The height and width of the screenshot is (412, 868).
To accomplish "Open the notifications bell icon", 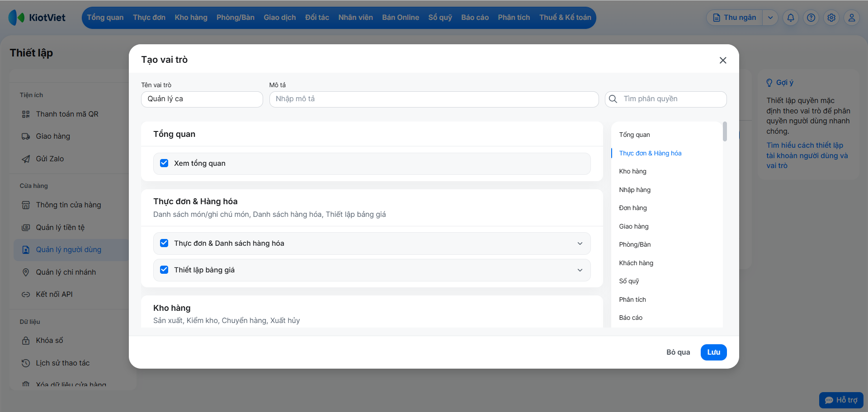I will 791,18.
